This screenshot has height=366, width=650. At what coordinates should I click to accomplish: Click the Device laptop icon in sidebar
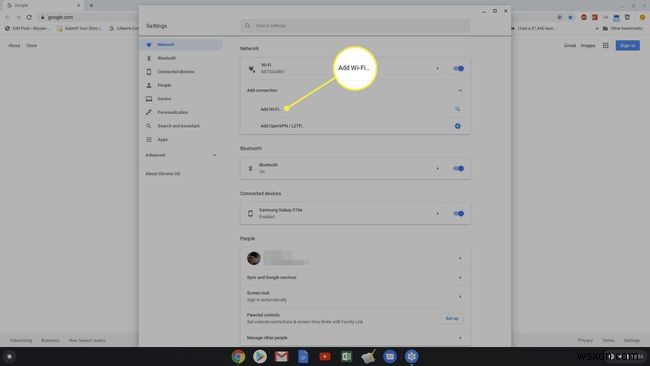coord(149,99)
